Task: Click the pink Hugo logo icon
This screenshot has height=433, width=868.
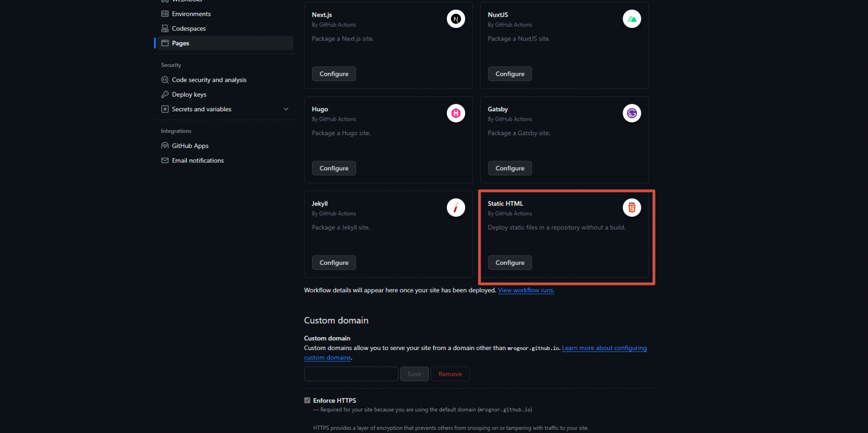Action: [x=456, y=114]
